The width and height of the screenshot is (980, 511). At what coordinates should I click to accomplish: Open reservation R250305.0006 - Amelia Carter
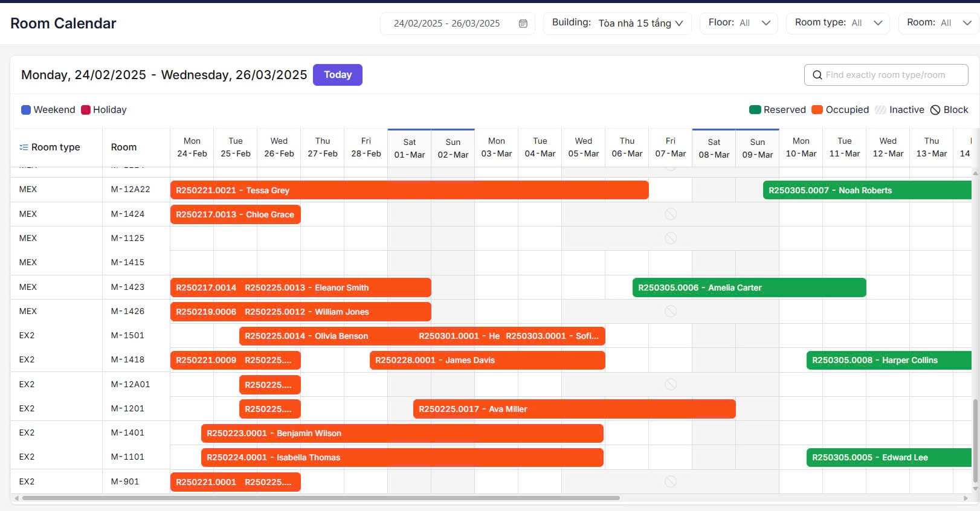(749, 288)
